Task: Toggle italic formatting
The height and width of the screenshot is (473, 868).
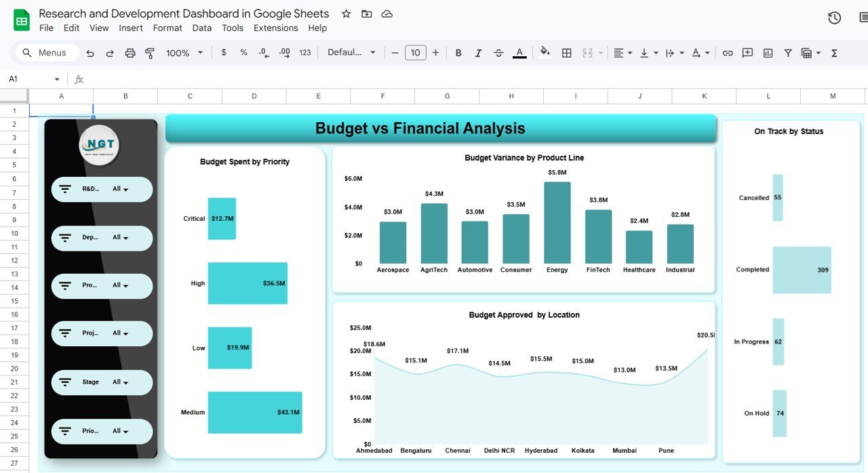Action: coord(478,52)
